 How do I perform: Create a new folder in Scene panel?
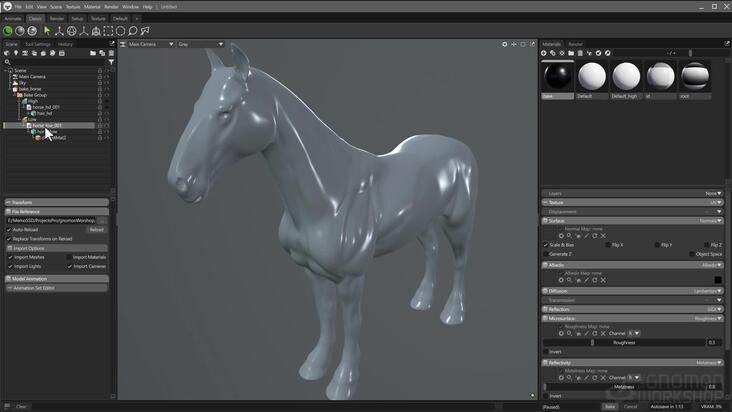pyautogui.click(x=93, y=53)
